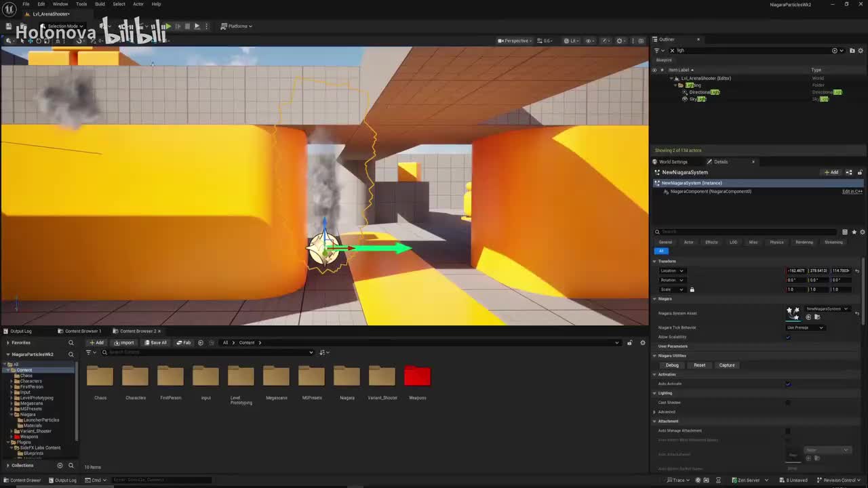
Task: Open the Window menu
Action: (x=60, y=4)
